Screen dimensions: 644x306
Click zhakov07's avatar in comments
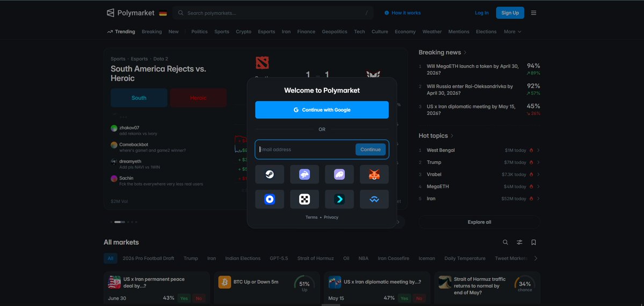(x=114, y=128)
